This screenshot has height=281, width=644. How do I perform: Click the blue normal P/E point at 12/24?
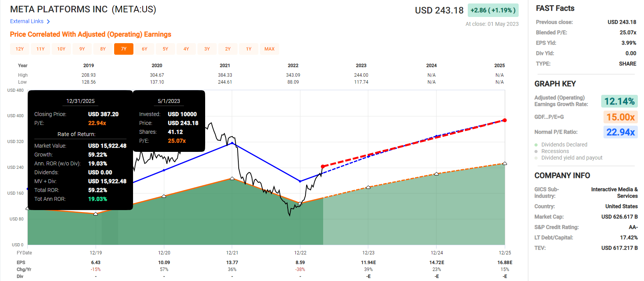[436, 136]
